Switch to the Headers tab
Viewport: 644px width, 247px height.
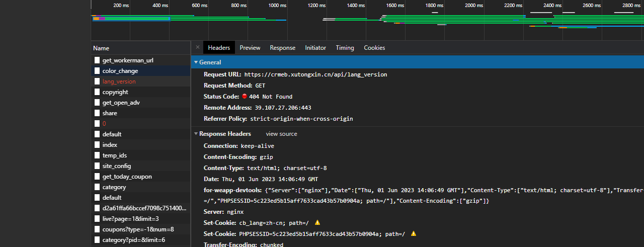219,48
